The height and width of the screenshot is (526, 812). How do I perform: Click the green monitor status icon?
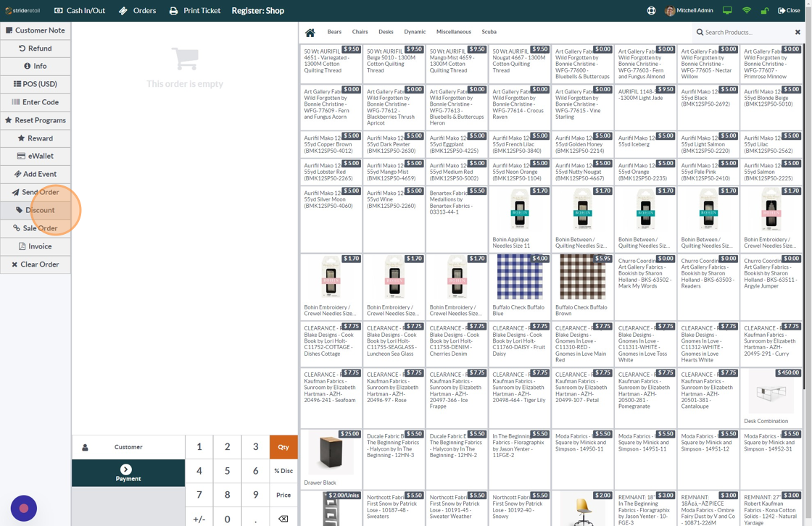pos(727,10)
